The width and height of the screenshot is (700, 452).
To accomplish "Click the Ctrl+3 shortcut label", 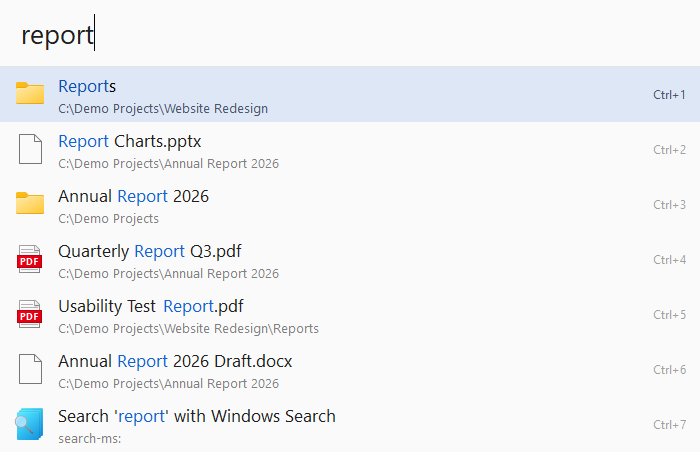I will [669, 205].
